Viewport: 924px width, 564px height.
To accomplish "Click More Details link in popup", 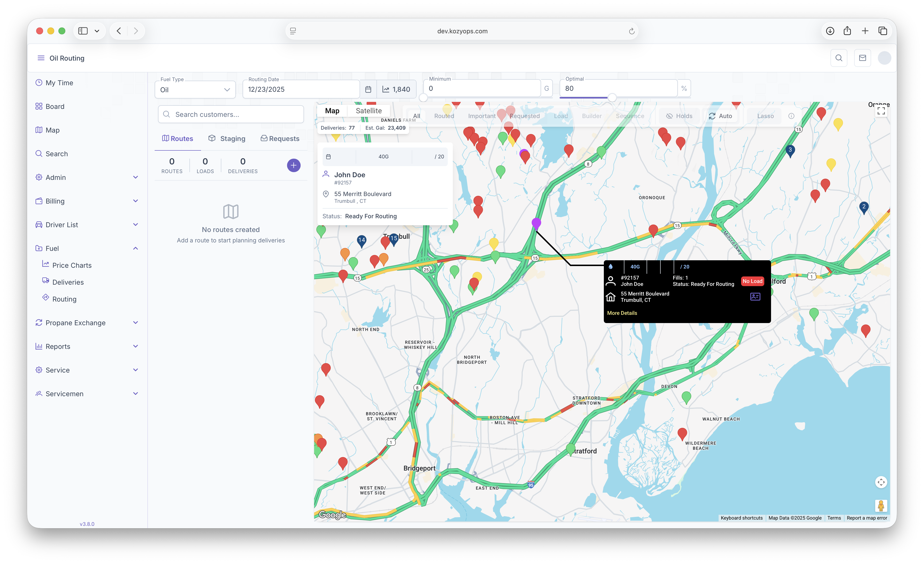I will [622, 313].
